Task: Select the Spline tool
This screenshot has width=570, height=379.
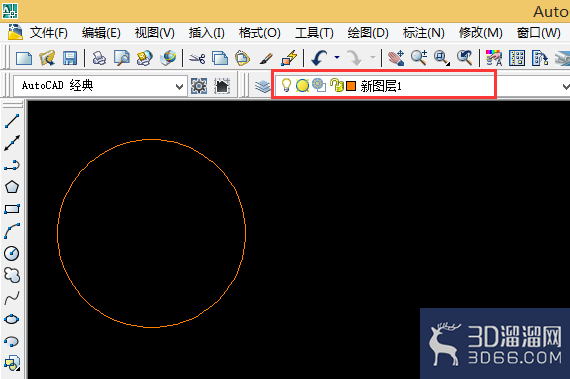Action: coord(12,298)
